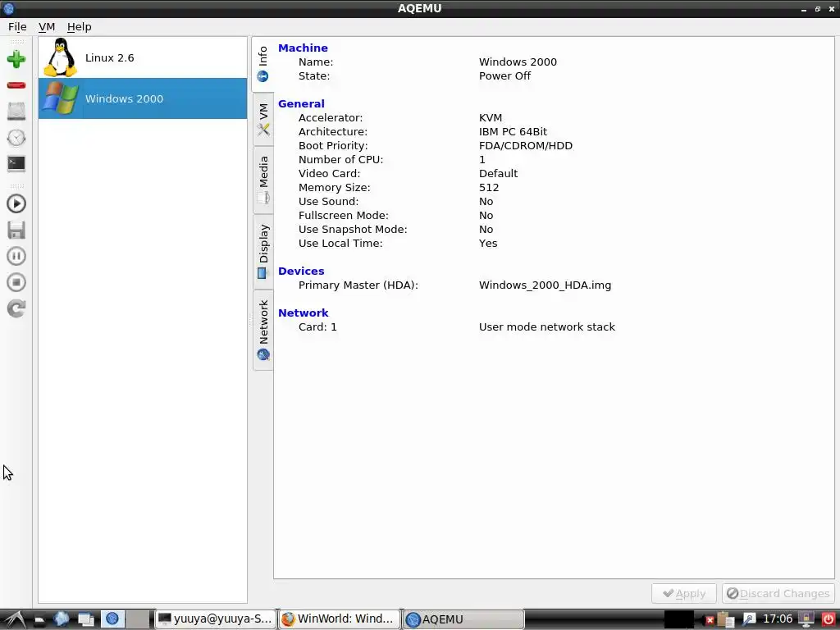Select the Linux 2.6 virtual machine
The image size is (840, 630).
143,58
